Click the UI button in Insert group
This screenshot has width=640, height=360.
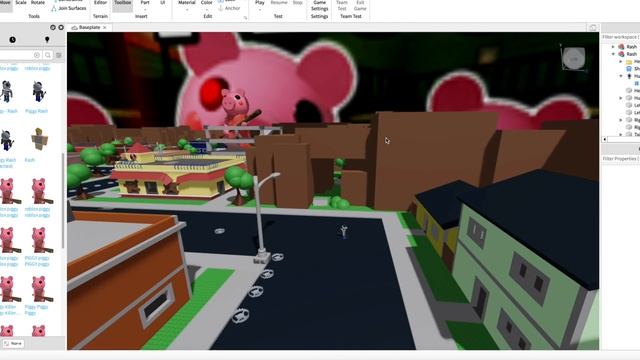(x=162, y=3)
